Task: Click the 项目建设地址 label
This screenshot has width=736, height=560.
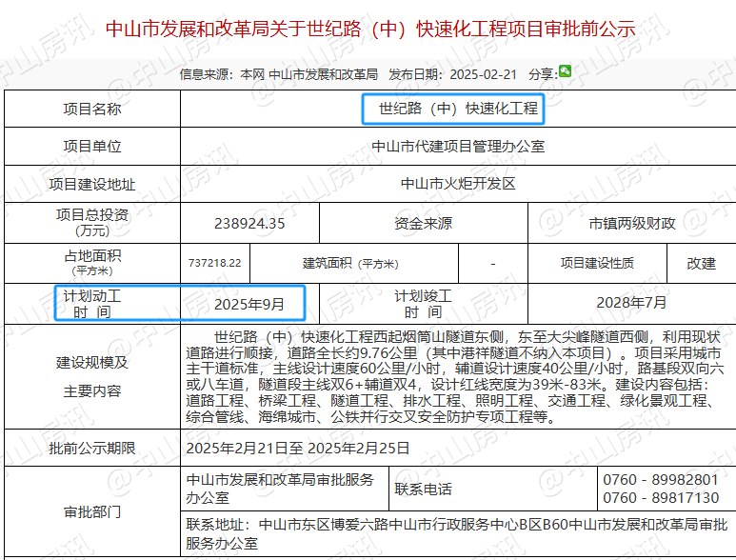Action: point(92,184)
